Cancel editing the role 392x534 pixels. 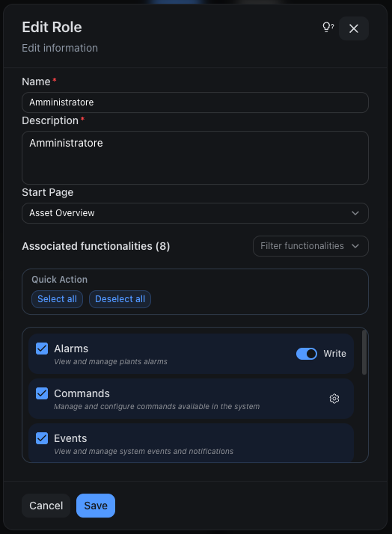click(x=46, y=506)
